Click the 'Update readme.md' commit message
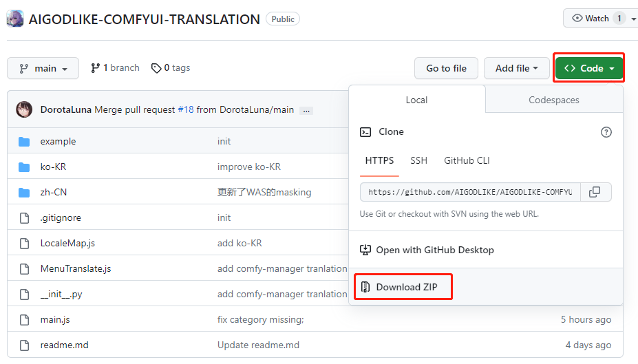 pos(258,345)
